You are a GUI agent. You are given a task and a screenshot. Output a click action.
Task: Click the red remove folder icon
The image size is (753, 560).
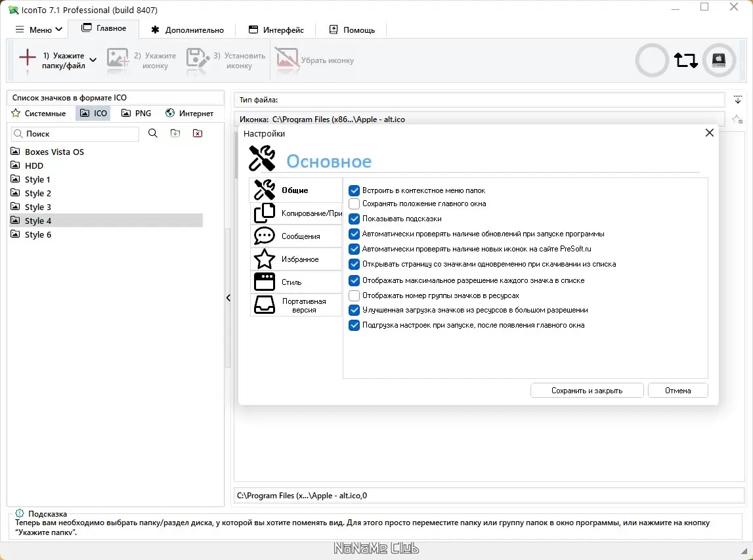click(198, 133)
